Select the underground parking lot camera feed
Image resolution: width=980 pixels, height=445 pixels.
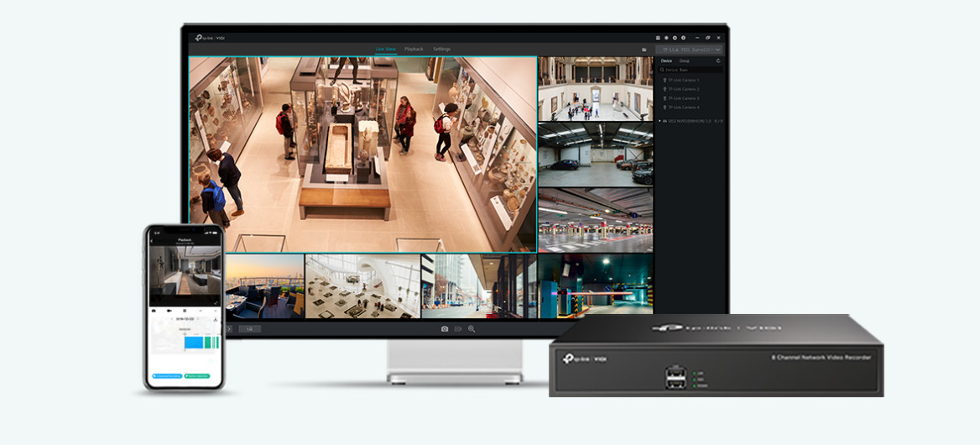coord(595,221)
